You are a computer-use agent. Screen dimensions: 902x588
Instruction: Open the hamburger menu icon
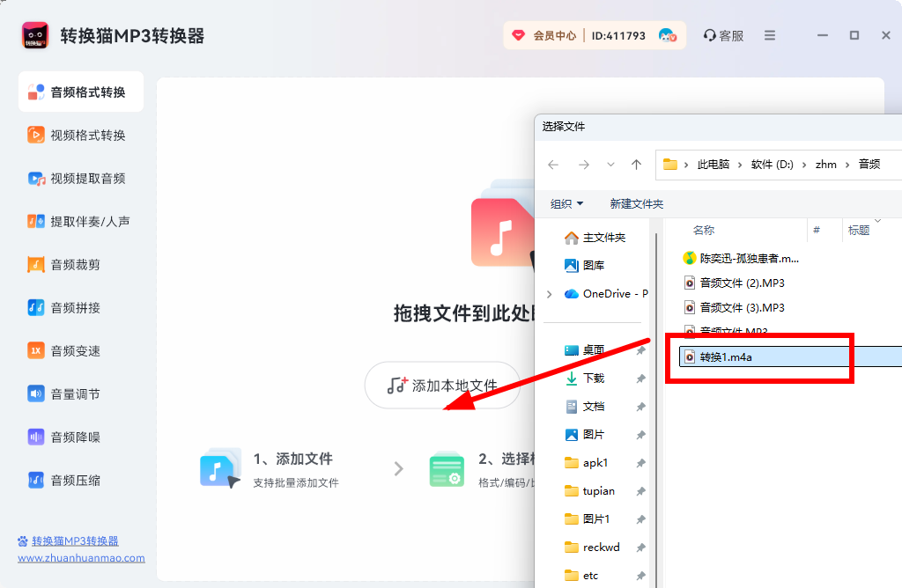[x=770, y=35]
